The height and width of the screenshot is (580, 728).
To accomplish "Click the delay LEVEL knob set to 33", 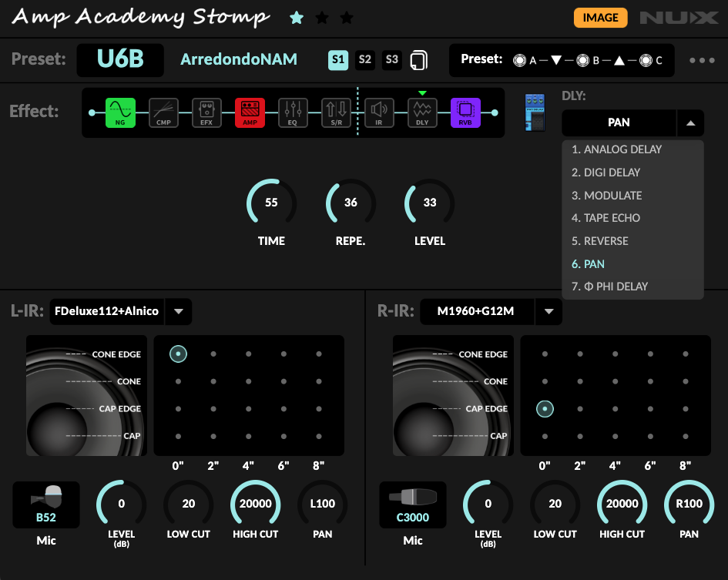I will click(430, 203).
